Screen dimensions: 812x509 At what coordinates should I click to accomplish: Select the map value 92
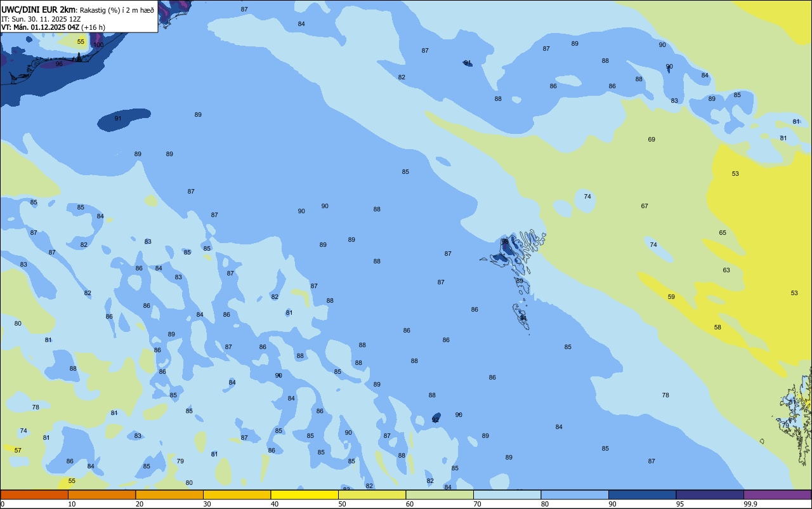[x=435, y=420]
